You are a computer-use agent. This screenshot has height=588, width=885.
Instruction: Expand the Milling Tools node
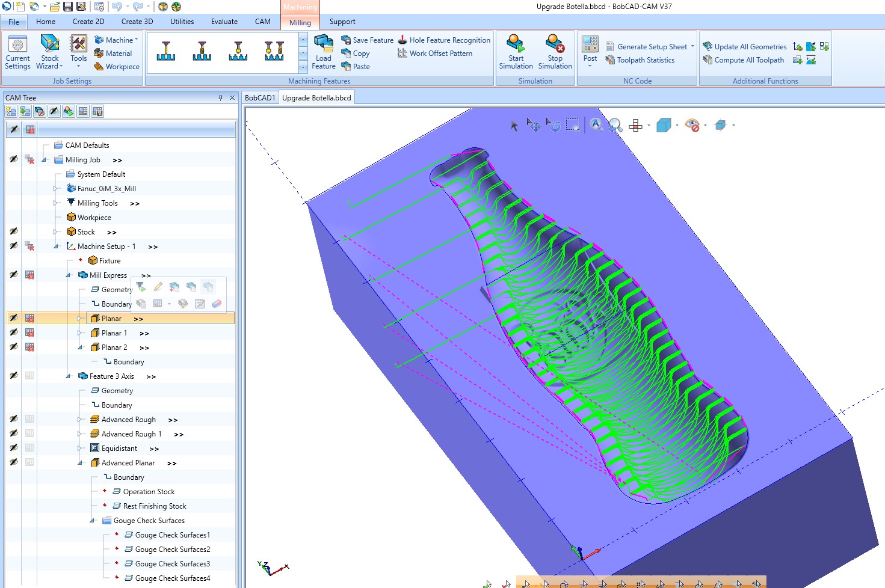tap(56, 203)
